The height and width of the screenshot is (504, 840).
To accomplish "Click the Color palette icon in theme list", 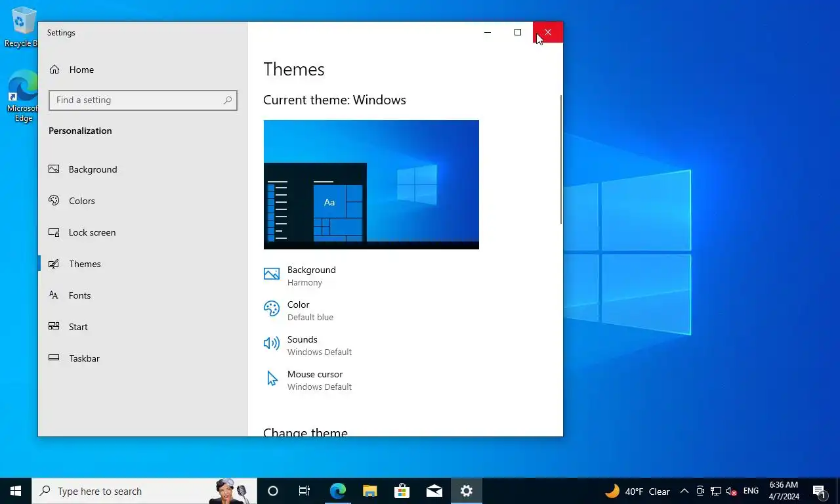I will tap(271, 308).
